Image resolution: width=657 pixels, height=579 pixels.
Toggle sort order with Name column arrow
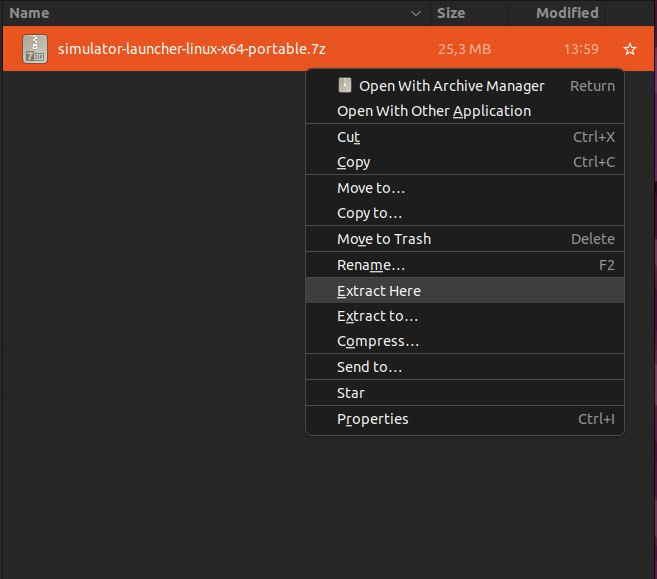416,14
